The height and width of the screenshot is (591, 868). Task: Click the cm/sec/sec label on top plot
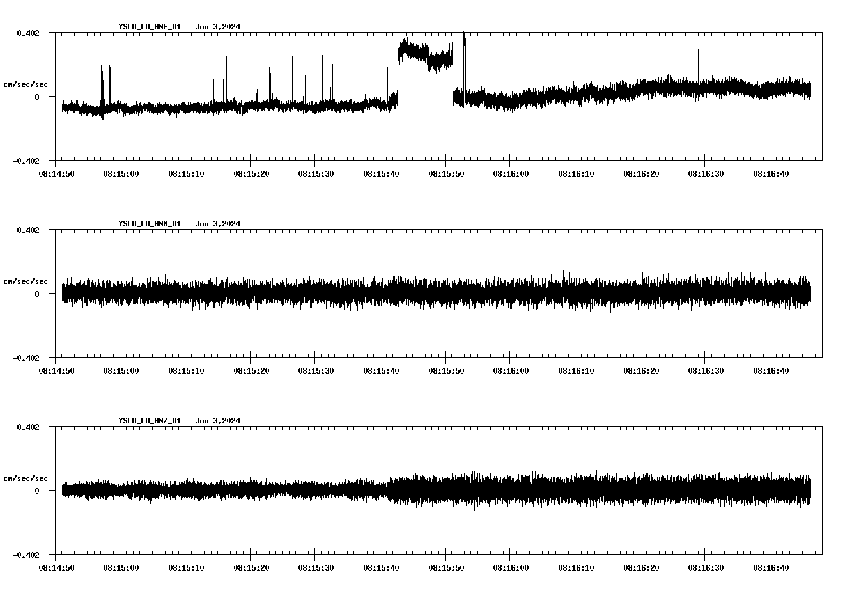pyautogui.click(x=26, y=84)
